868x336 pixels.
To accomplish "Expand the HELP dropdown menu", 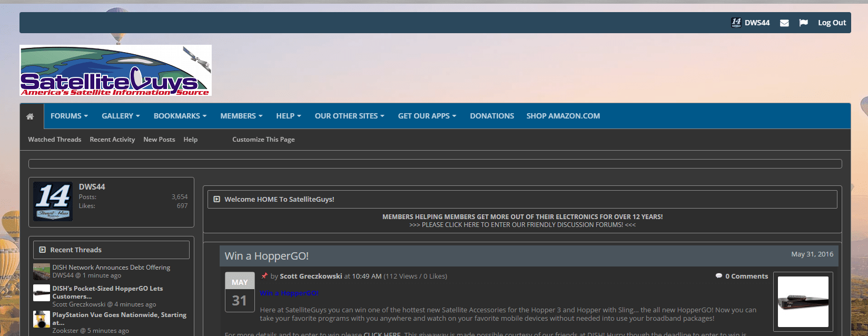I will pyautogui.click(x=289, y=116).
